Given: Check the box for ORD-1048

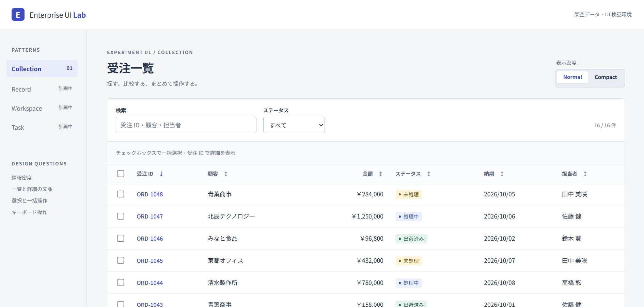Looking at the screenshot, I should (x=121, y=194).
